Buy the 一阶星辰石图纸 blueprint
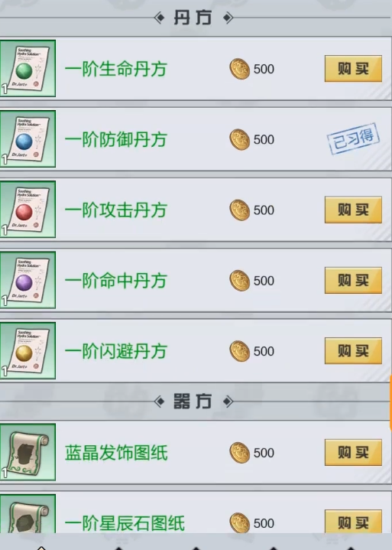 (x=353, y=522)
